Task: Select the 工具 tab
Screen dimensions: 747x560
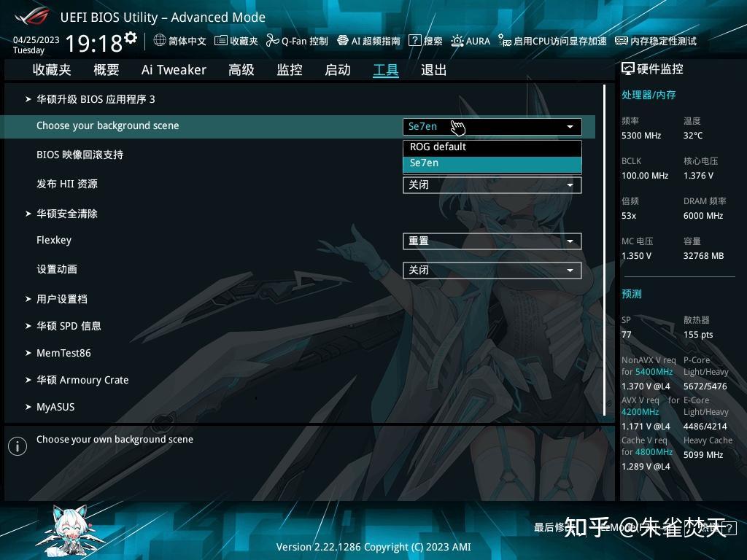Action: 385,70
